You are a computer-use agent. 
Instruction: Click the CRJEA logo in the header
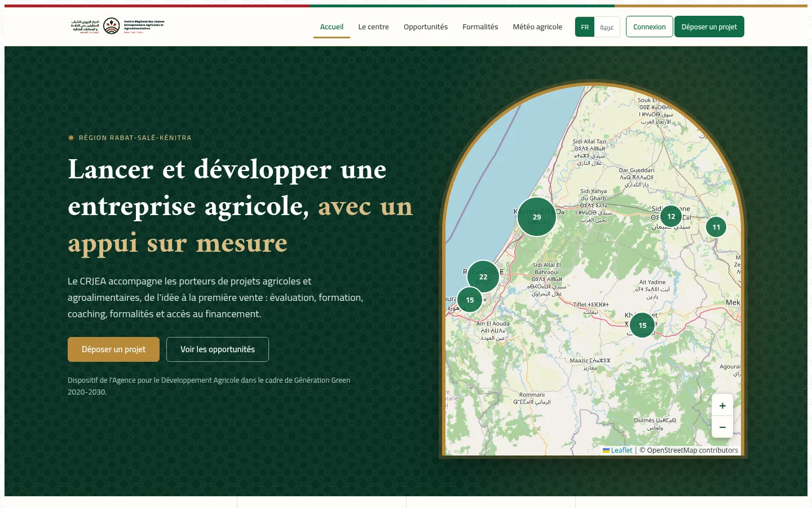click(x=117, y=26)
